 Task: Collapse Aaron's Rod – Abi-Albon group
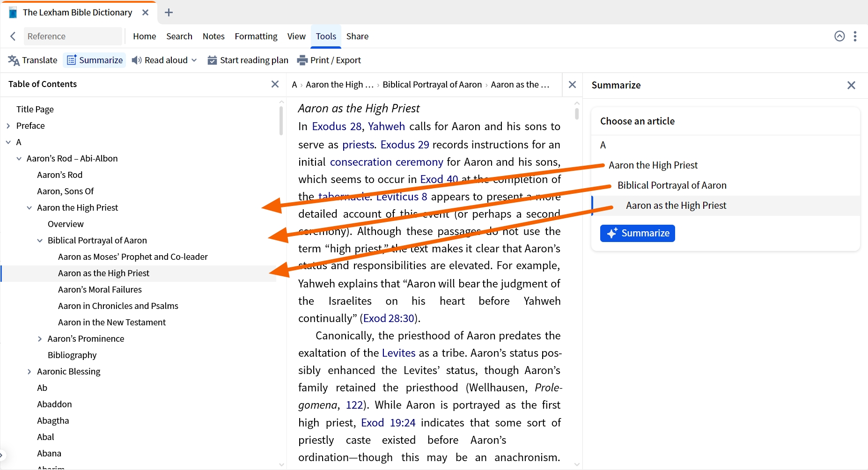click(19, 158)
